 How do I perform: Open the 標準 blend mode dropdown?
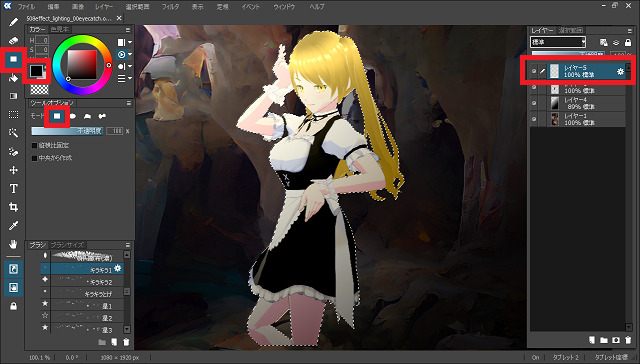[558, 42]
